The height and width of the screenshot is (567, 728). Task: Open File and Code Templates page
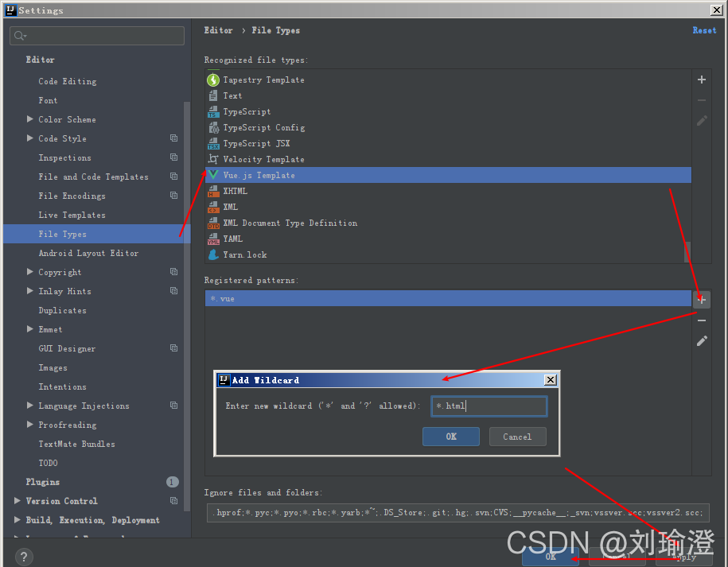point(93,177)
